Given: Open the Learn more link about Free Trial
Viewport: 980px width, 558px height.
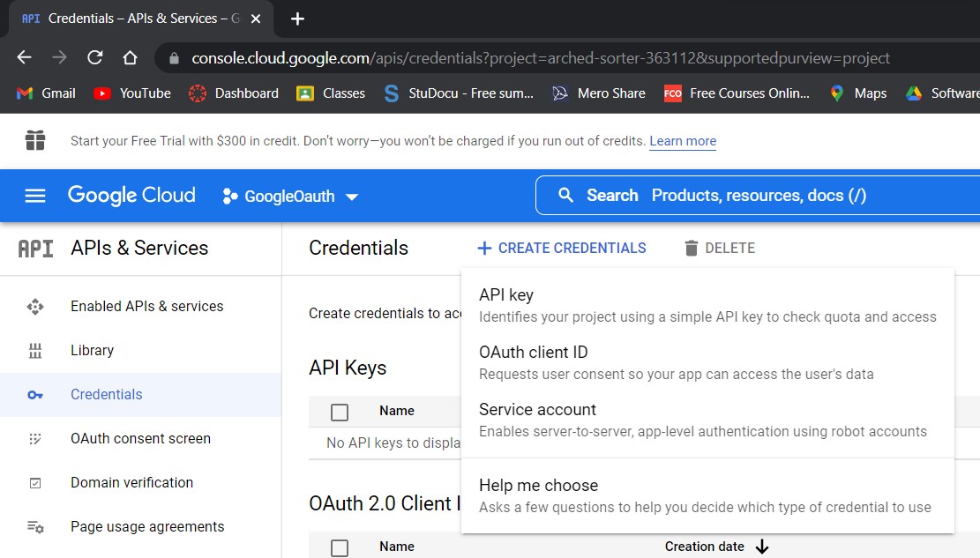Looking at the screenshot, I should point(683,141).
